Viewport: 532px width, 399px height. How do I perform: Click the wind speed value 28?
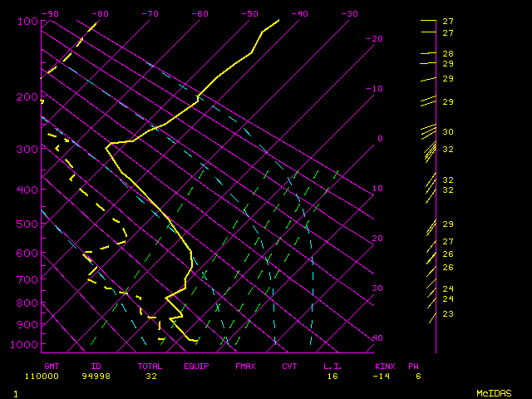coord(447,54)
